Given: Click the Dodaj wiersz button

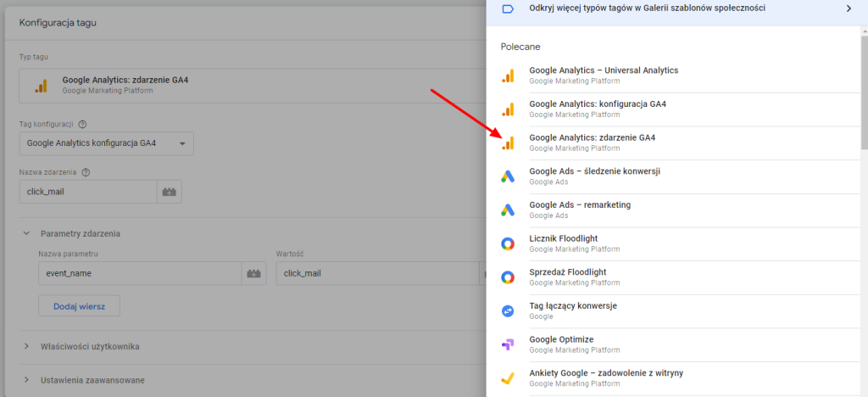Looking at the screenshot, I should (79, 305).
